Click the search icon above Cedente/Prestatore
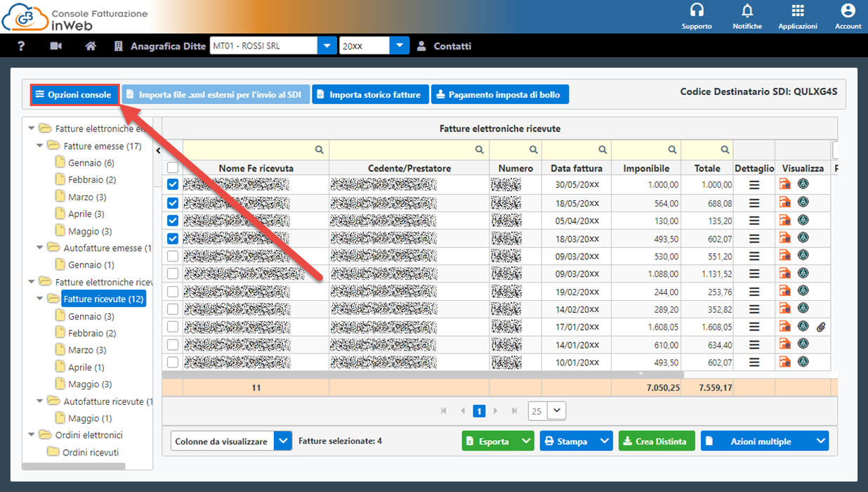 point(480,150)
